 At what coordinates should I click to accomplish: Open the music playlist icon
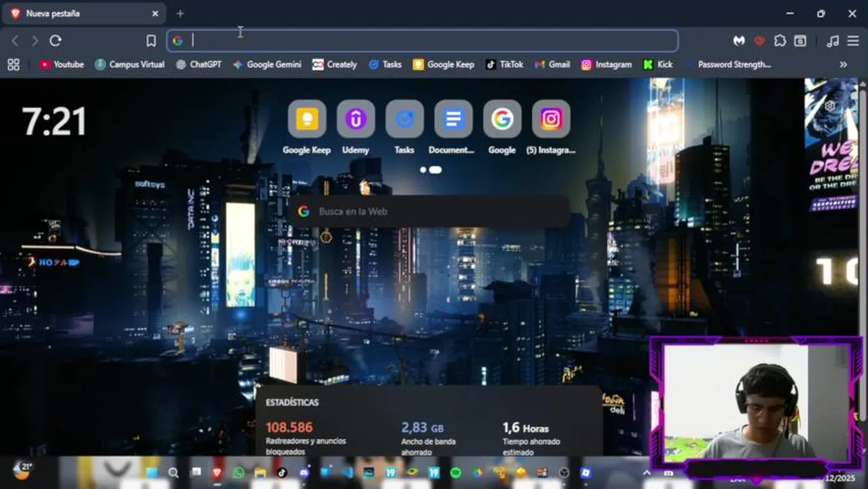833,41
